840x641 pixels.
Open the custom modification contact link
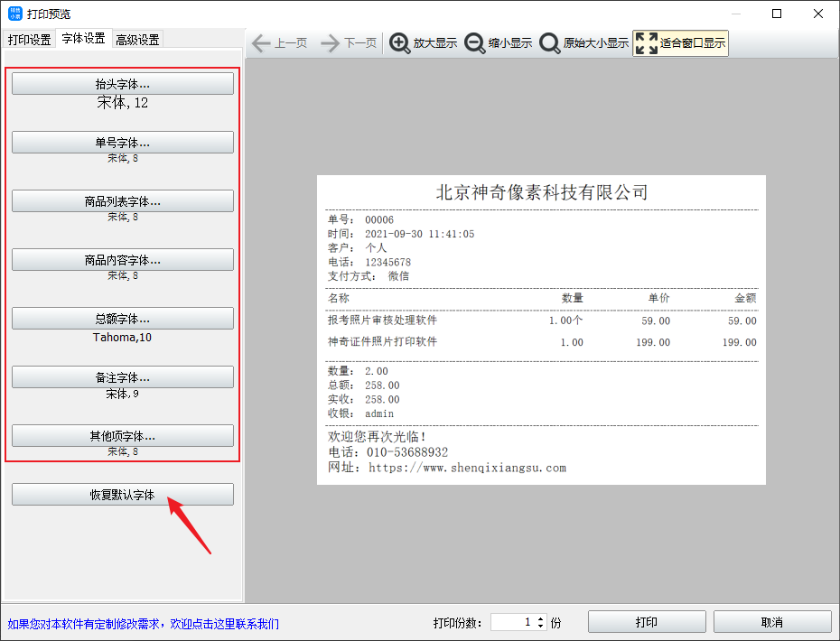pos(143,624)
